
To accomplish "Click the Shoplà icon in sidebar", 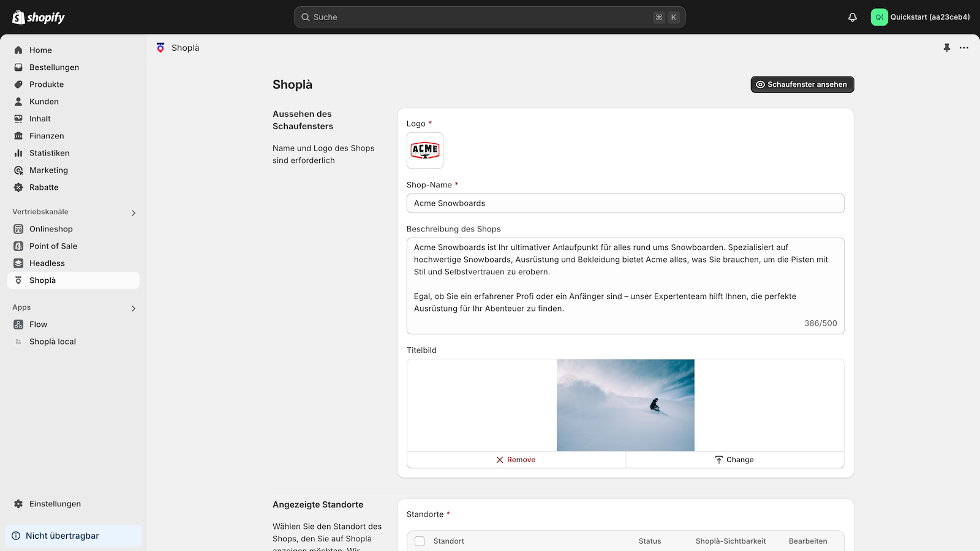I will [x=18, y=280].
